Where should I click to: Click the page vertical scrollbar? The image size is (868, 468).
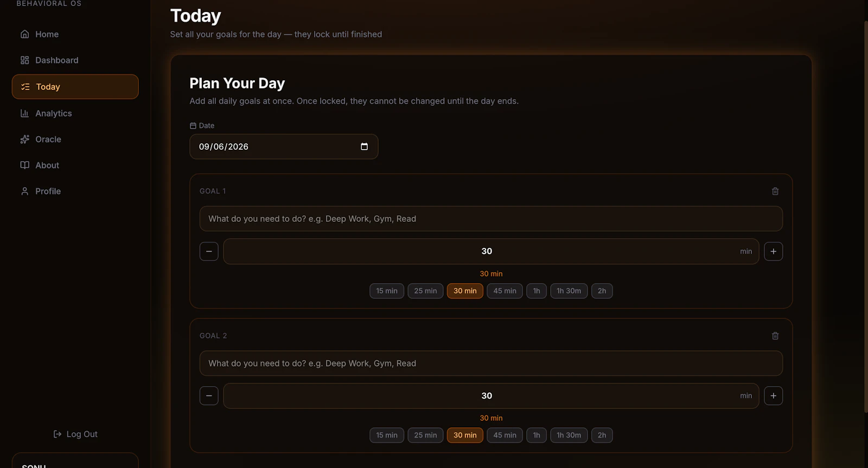pyautogui.click(x=866, y=217)
